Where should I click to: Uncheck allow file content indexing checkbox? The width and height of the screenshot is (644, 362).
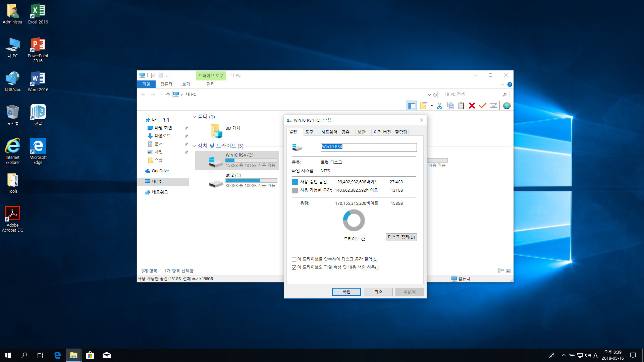294,267
